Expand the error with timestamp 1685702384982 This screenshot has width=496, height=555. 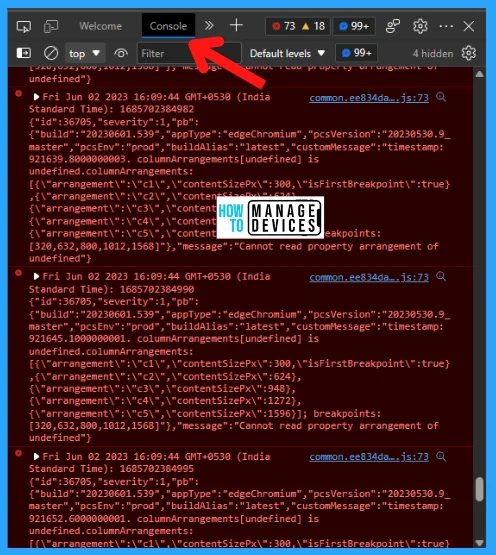pos(36,97)
